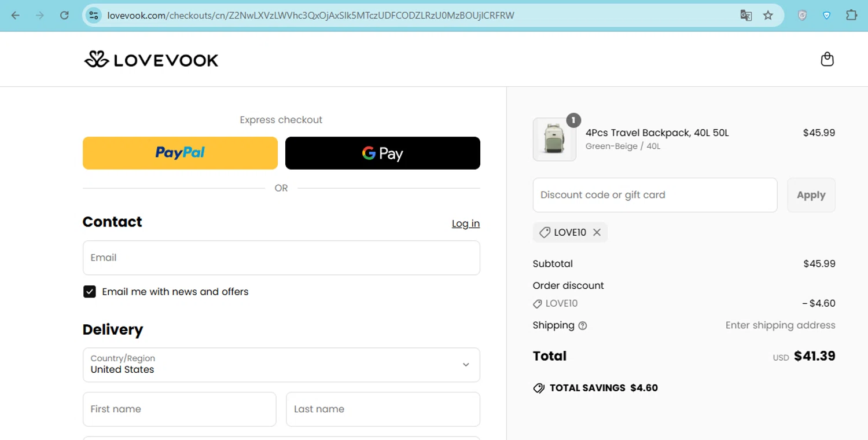The width and height of the screenshot is (868, 440).
Task: Click the Delivery section heading
Action: coord(113,329)
